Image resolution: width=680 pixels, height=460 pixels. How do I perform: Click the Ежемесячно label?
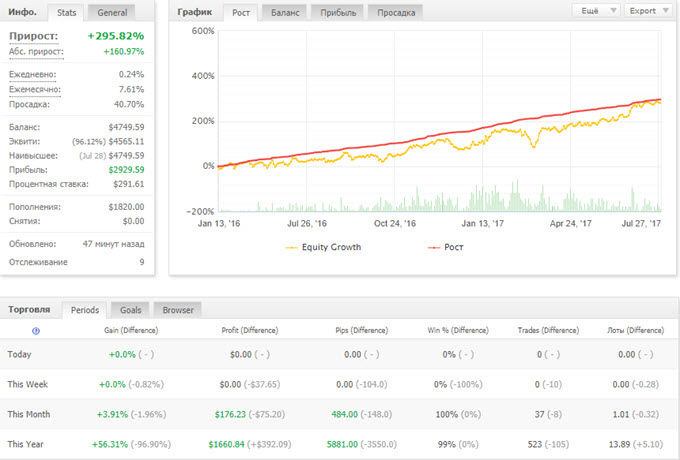coord(35,89)
